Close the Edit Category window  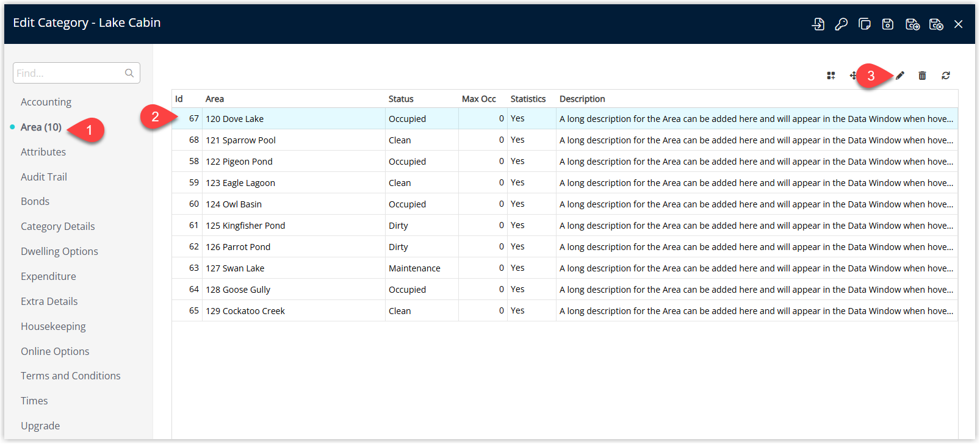(959, 24)
